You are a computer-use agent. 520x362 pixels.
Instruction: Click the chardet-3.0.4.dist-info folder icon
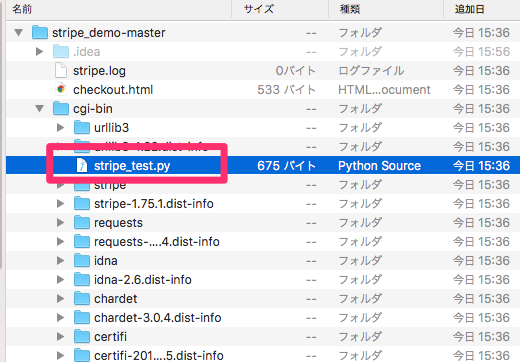point(82,317)
